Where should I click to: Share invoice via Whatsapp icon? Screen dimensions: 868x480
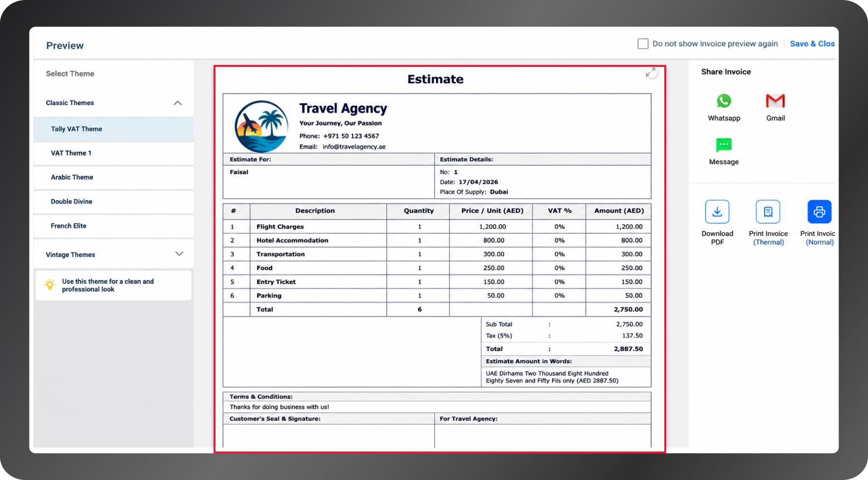724,101
